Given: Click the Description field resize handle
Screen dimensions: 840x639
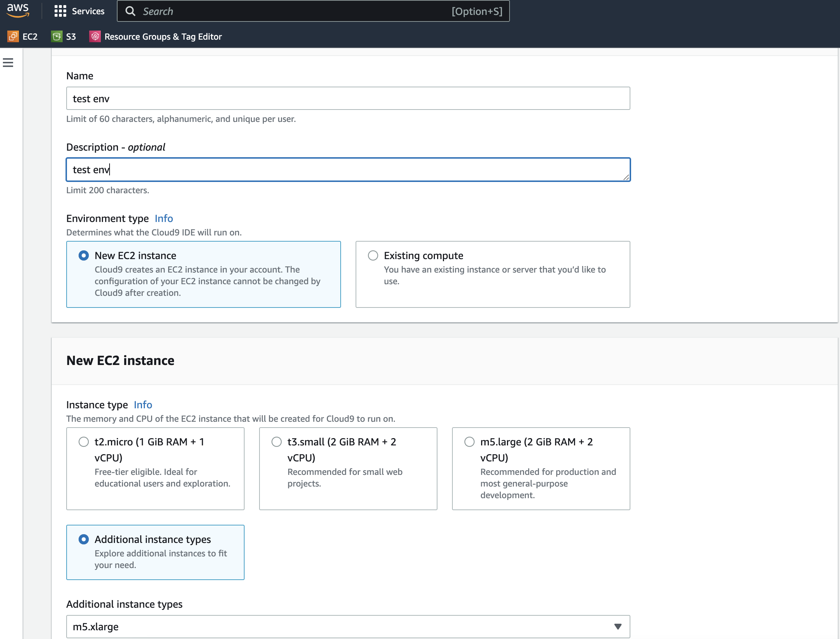Looking at the screenshot, I should [626, 177].
